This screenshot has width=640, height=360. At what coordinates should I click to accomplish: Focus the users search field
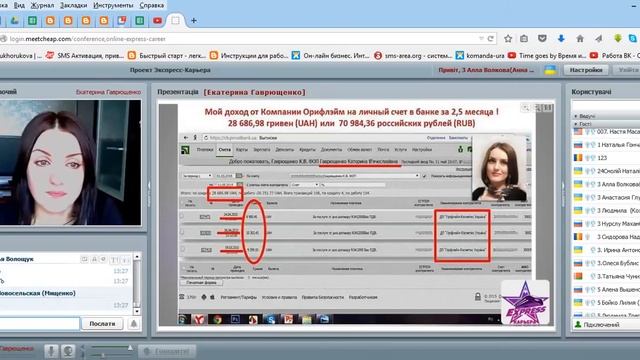[x=606, y=106]
